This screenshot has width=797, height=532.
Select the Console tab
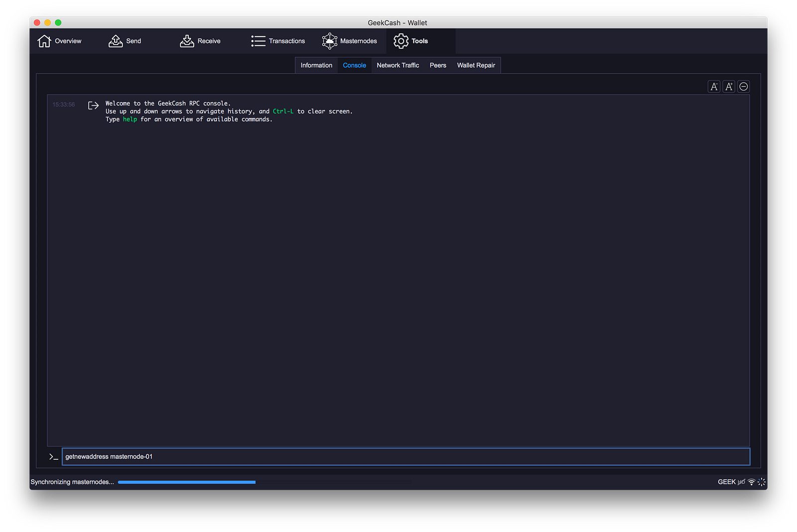coord(354,65)
